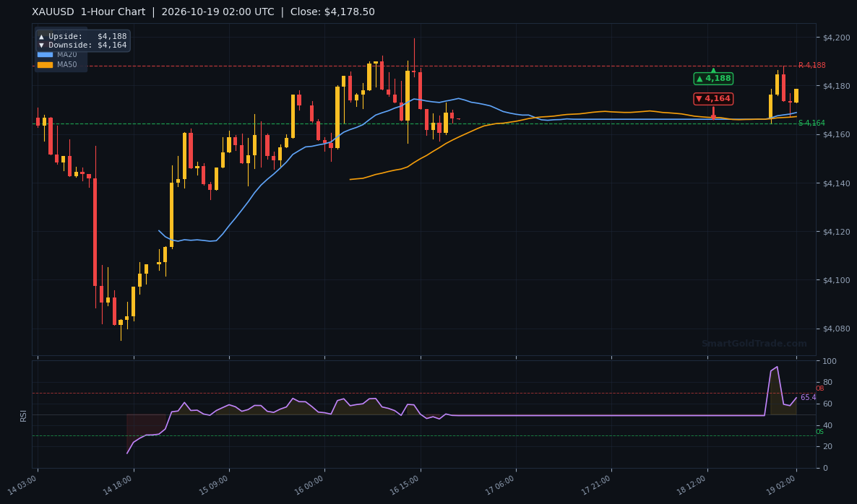857x504 pixels.
Task: Click the 2026-10-19 02:00 UTC timestamp
Action: [218, 12]
